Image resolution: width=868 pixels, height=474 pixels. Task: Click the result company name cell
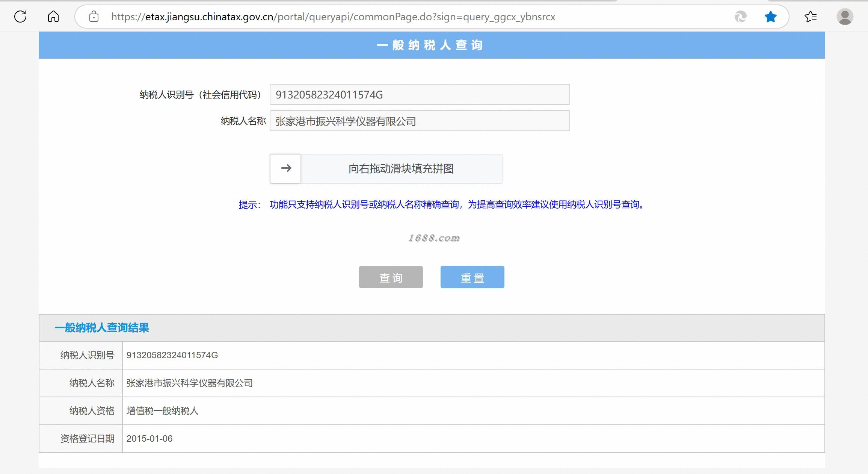click(189, 383)
